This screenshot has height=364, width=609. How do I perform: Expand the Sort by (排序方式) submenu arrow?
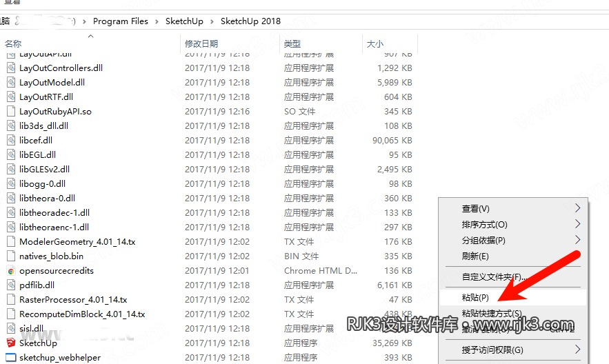click(x=577, y=224)
